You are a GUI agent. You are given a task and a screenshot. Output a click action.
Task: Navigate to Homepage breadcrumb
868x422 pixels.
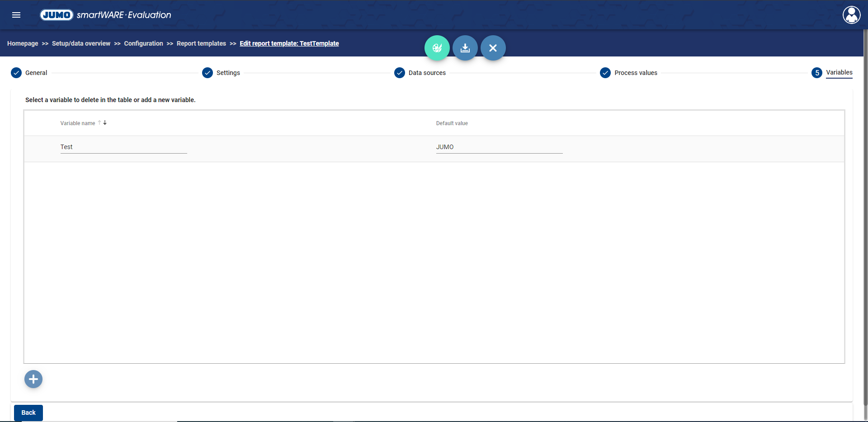pyautogui.click(x=23, y=43)
